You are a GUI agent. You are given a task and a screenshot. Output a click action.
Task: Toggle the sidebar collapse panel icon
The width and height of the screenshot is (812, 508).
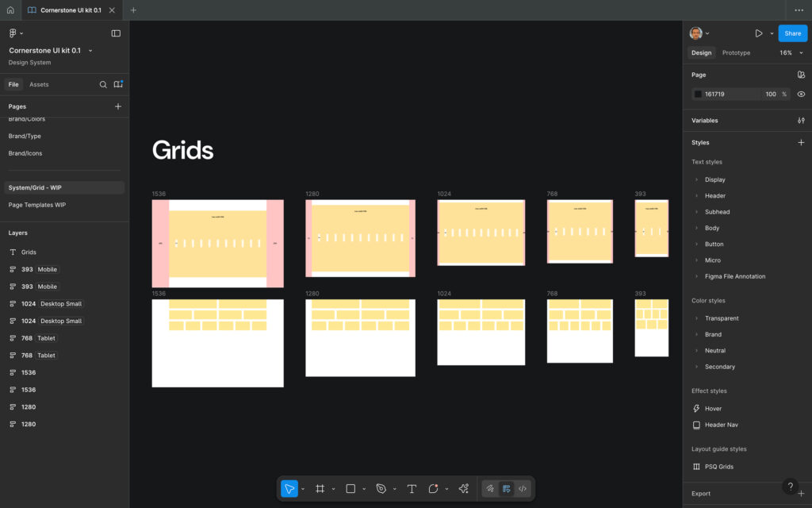pyautogui.click(x=116, y=33)
